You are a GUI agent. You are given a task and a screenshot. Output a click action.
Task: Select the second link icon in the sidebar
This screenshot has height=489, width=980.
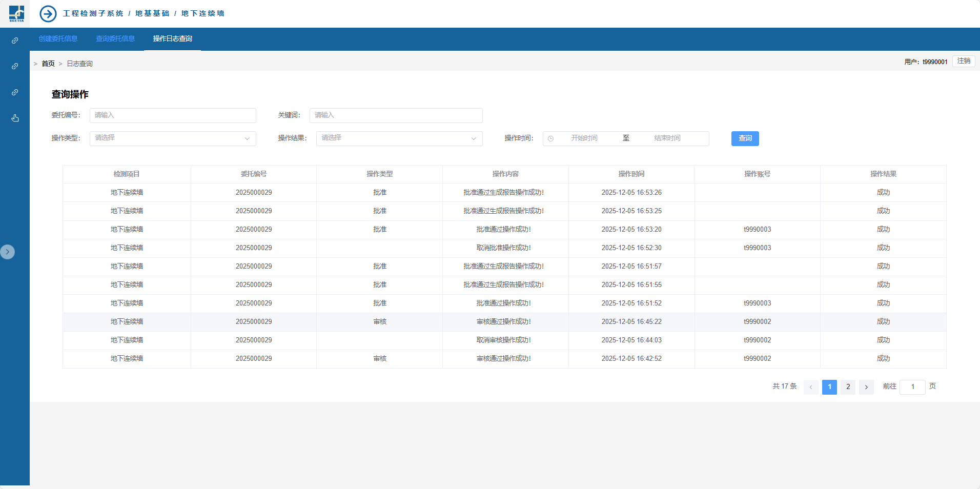[x=15, y=66]
